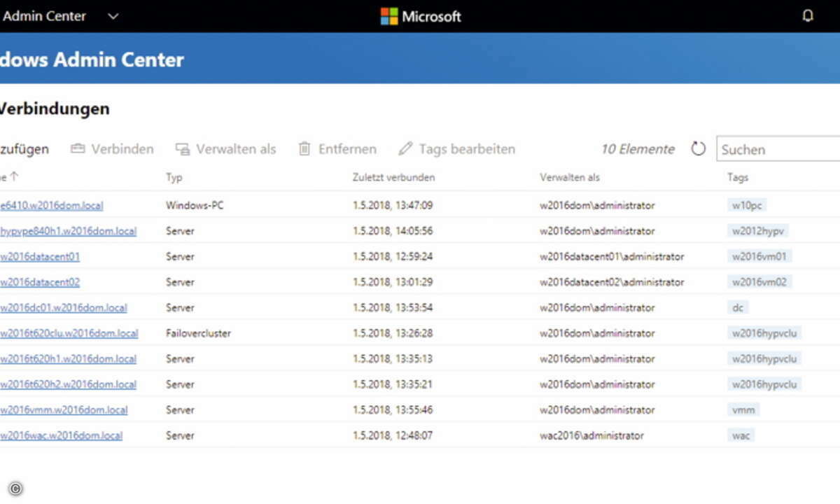Open w2016vmm.w2016dom.local server link
The image size is (840, 504).
[x=64, y=410]
